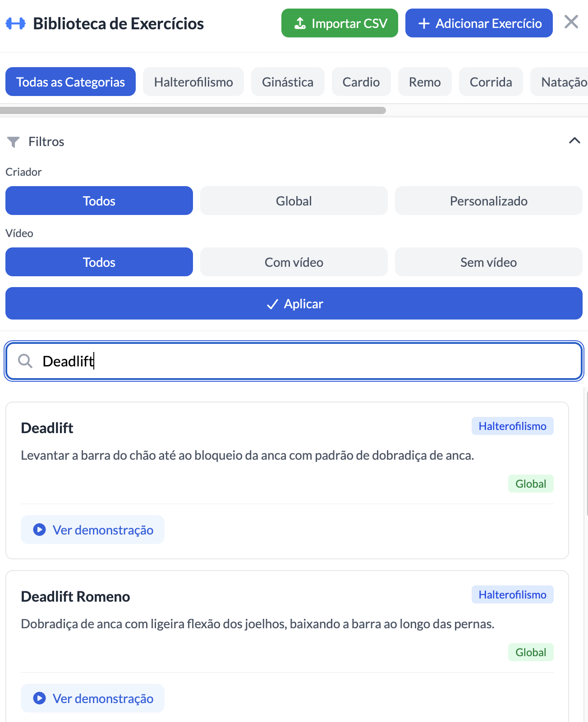This screenshot has width=588, height=722.
Task: Select Personalizado creator filter
Action: 488,201
